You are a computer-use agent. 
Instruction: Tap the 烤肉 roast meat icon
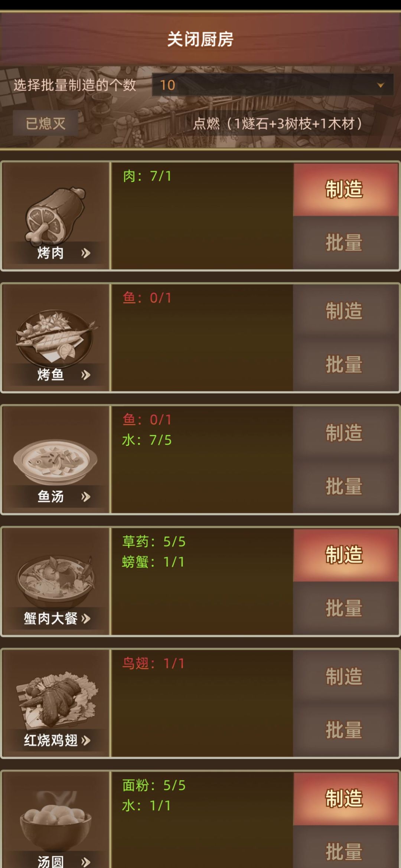56,216
